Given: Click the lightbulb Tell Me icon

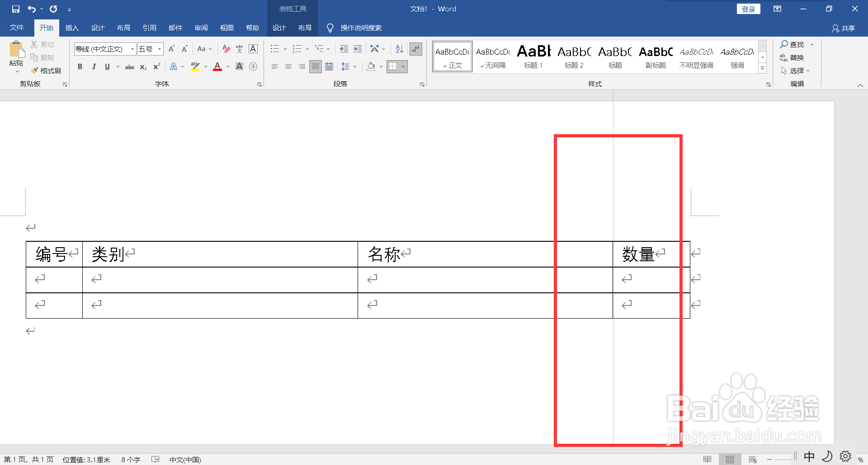Looking at the screenshot, I should tap(330, 28).
